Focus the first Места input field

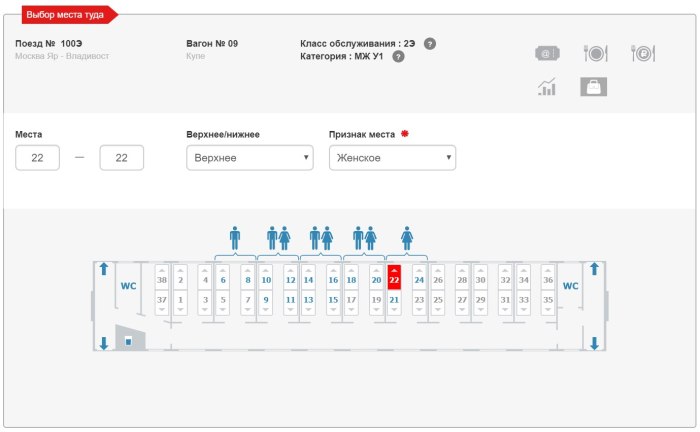click(38, 158)
